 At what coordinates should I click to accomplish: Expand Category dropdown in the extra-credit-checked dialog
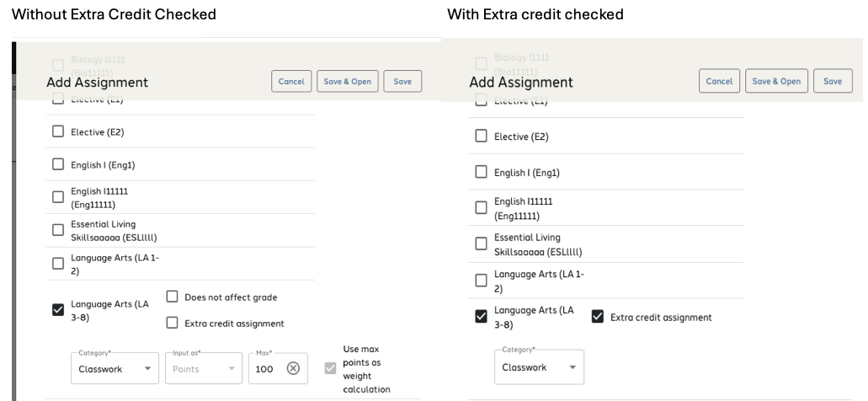click(538, 367)
